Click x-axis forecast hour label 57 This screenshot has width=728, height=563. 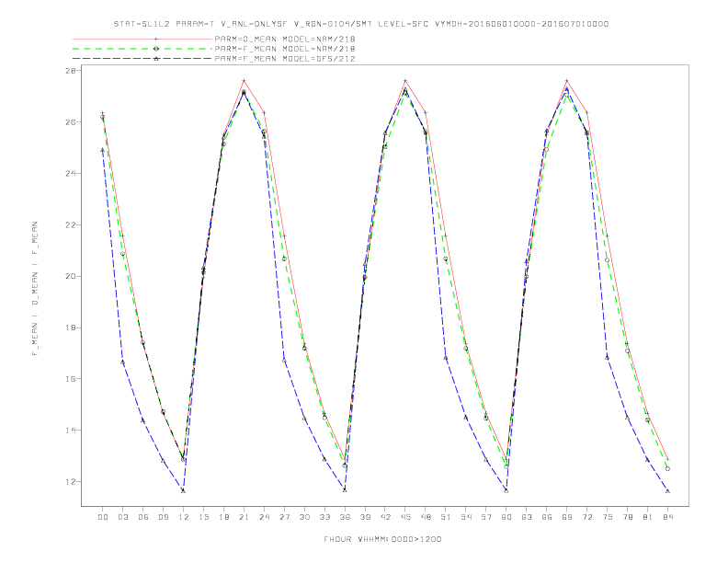point(486,517)
